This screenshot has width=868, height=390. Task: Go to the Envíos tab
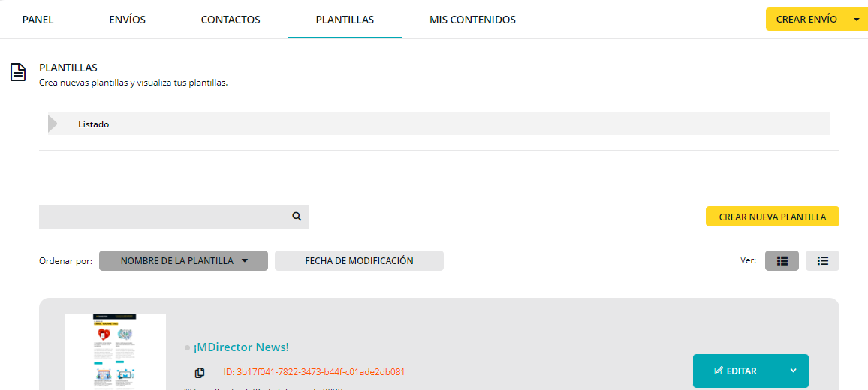(127, 19)
